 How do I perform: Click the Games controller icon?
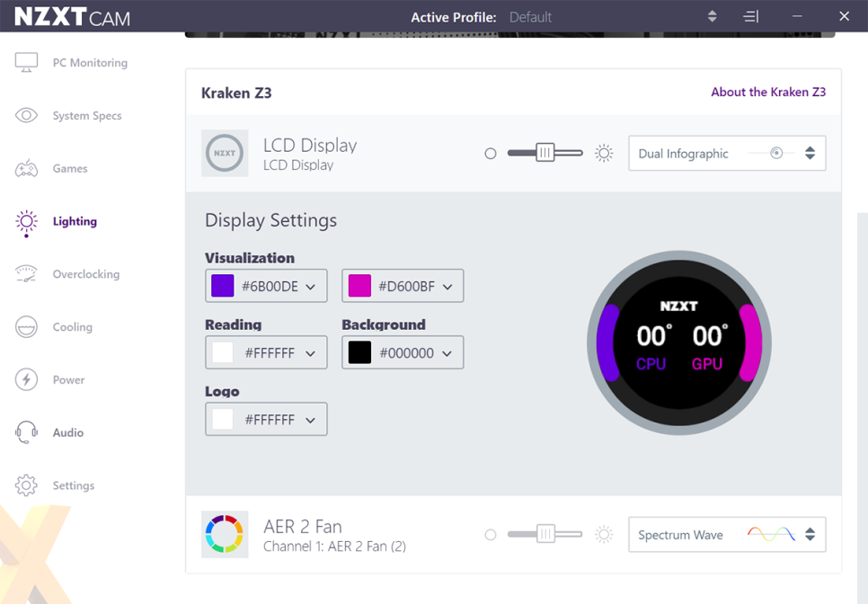coord(26,168)
